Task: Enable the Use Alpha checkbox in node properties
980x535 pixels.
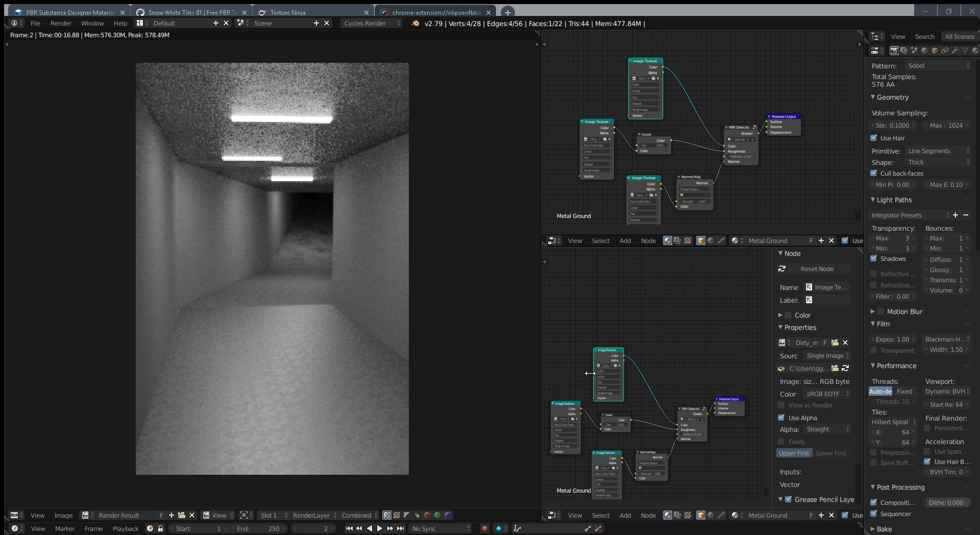Action: (x=781, y=417)
